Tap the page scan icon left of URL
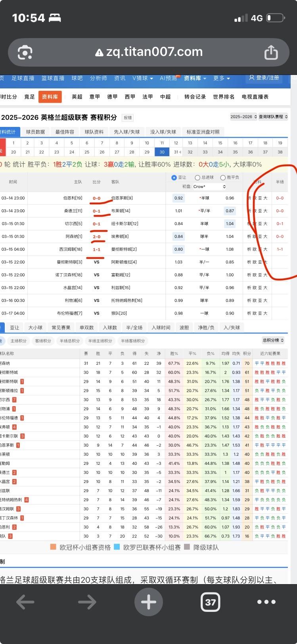 25,52
